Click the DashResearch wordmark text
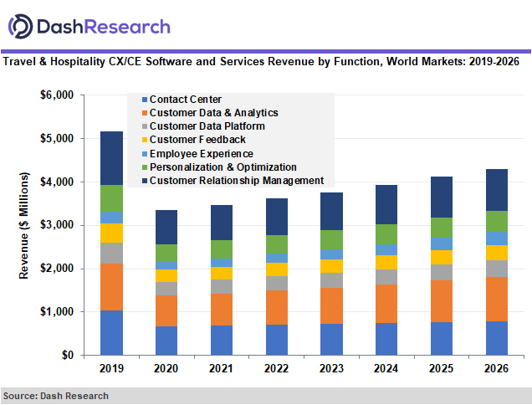This screenshot has width=532, height=405. 104,27
